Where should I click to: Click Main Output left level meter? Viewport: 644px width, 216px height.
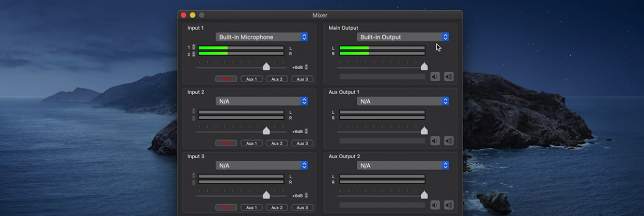tap(382, 48)
